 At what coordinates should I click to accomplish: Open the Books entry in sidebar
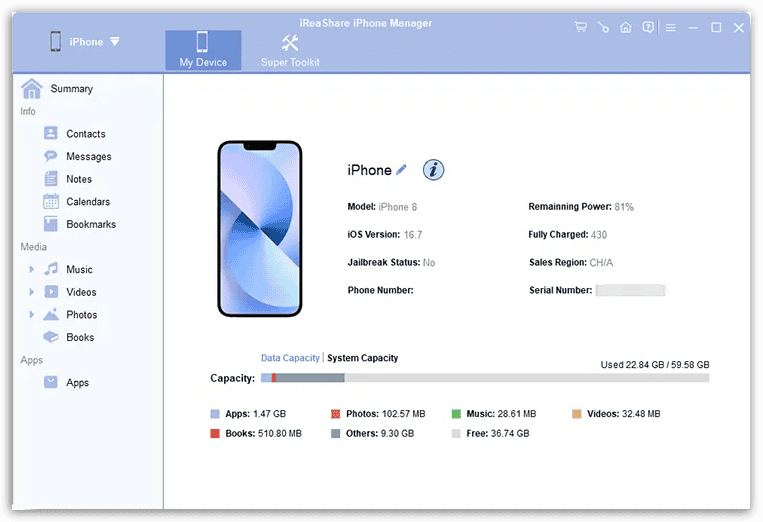click(x=80, y=337)
